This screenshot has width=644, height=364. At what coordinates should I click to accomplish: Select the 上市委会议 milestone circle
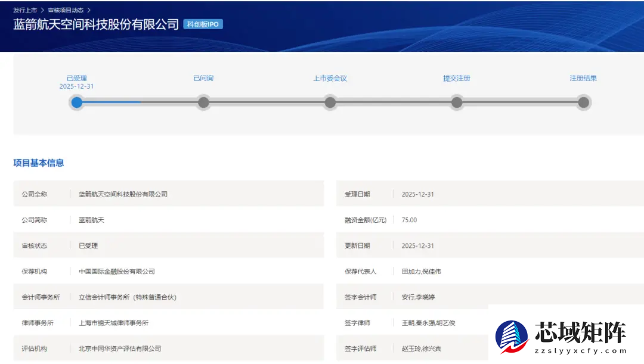(x=330, y=102)
